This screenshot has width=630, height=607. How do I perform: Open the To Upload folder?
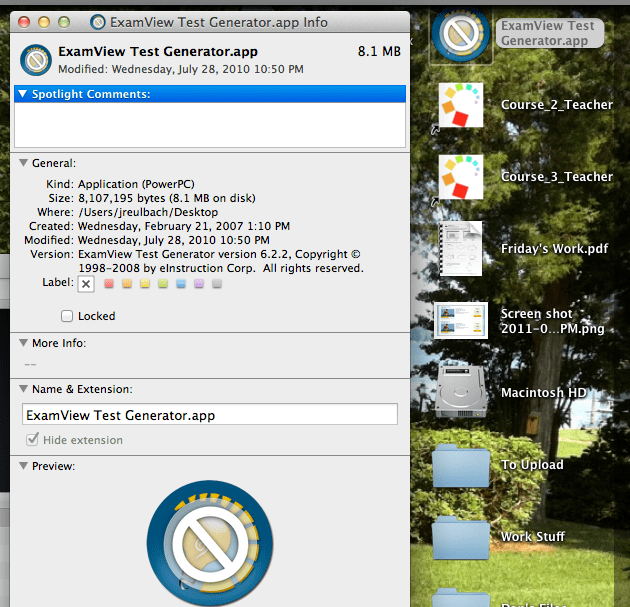click(460, 465)
